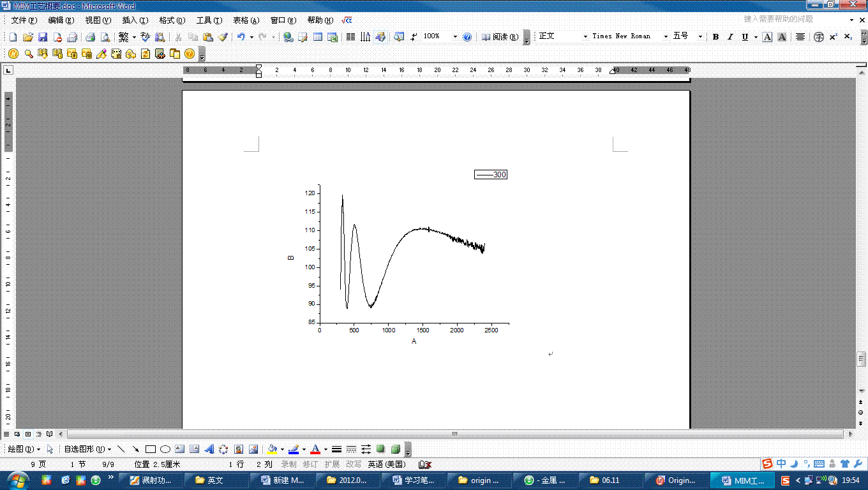This screenshot has width=868, height=490.
Task: Open the Times New Roman font dropdown
Action: pyautogui.click(x=666, y=37)
